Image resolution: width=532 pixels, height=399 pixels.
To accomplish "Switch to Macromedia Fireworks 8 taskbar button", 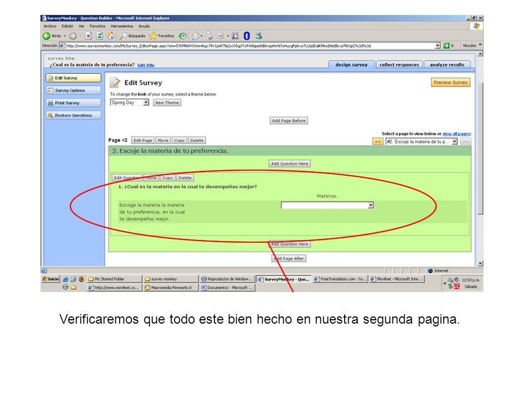I will [171, 288].
